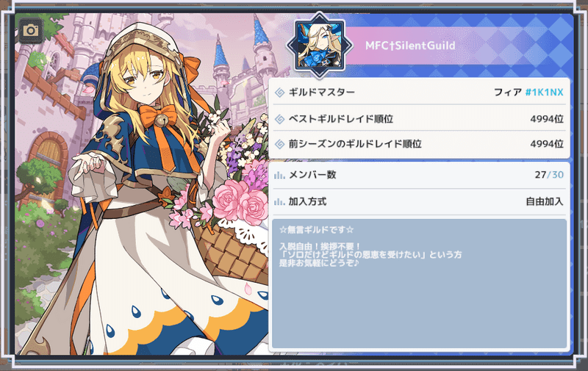This screenshot has width=588, height=371.
Task: Click the guild master name フィア
Action: (508, 92)
